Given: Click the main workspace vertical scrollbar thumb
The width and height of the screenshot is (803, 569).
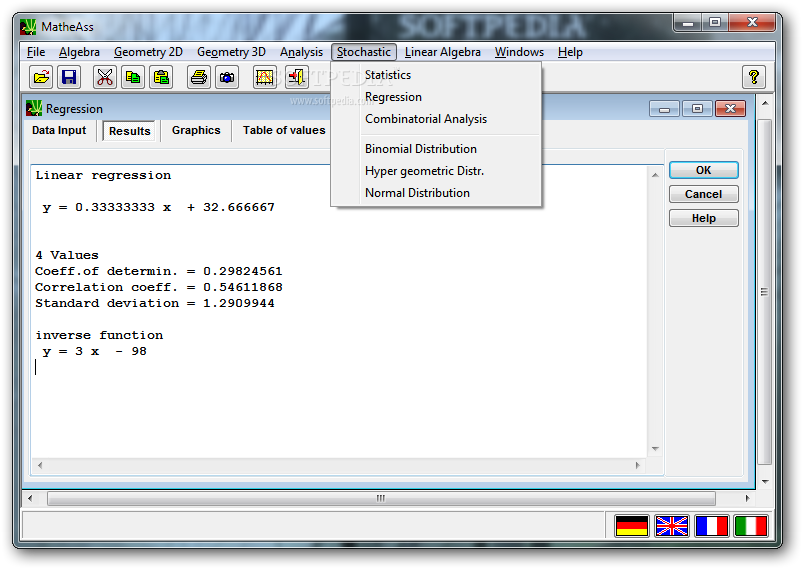Looking at the screenshot, I should (764, 292).
